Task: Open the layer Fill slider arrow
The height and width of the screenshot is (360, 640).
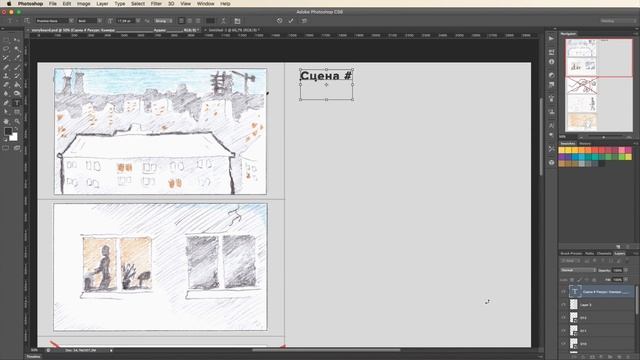Action: (x=626, y=280)
